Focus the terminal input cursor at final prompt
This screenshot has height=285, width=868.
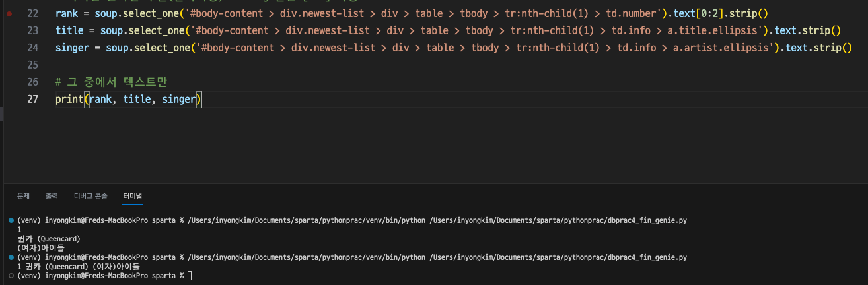(190, 275)
